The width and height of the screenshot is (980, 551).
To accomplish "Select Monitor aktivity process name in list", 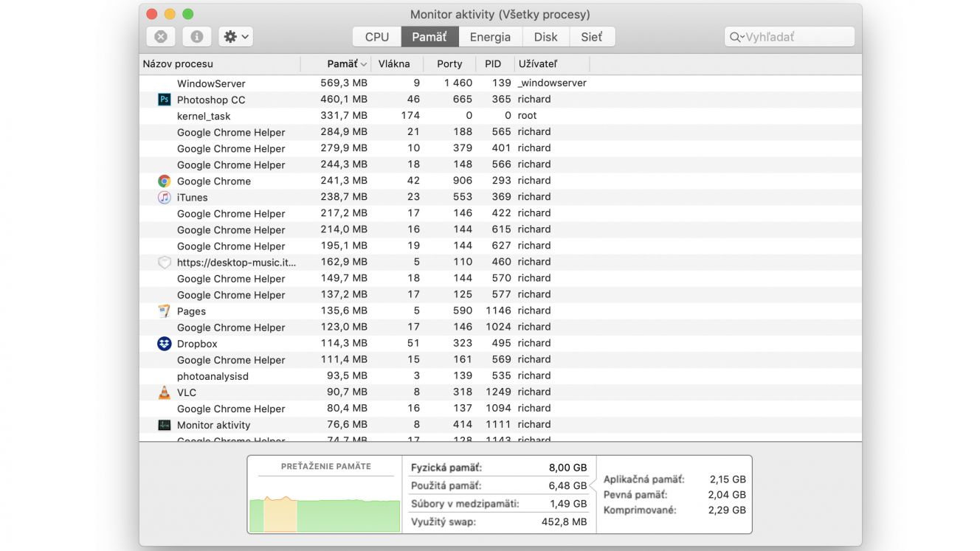I will click(214, 425).
